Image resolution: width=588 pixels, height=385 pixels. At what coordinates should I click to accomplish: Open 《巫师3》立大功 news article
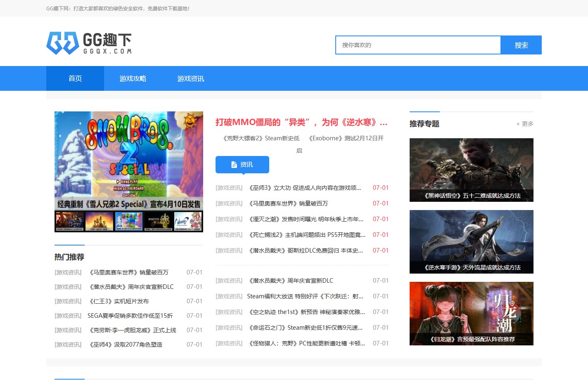305,188
